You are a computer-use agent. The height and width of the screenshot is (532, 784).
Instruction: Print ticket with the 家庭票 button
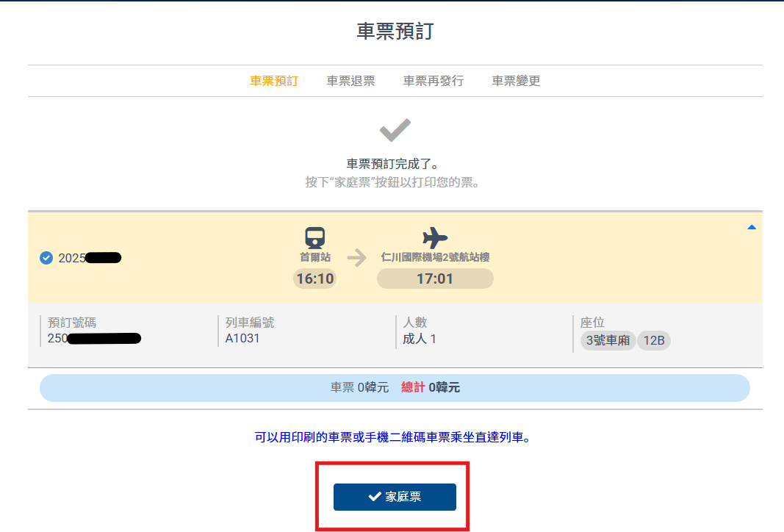395,497
